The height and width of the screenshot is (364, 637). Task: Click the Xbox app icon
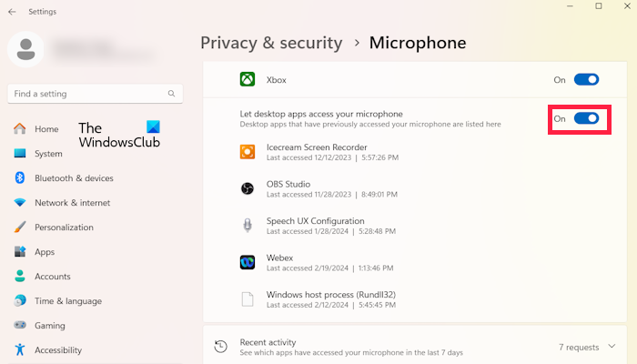[247, 80]
